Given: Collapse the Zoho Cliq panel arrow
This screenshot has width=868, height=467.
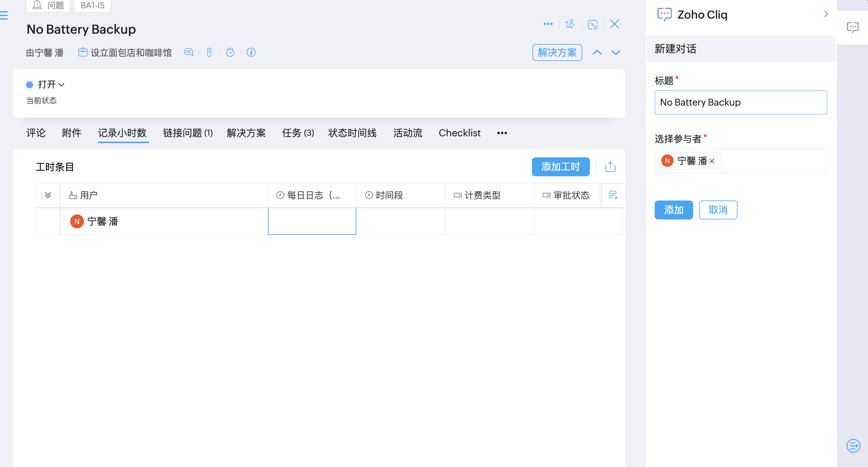Looking at the screenshot, I should (x=826, y=14).
